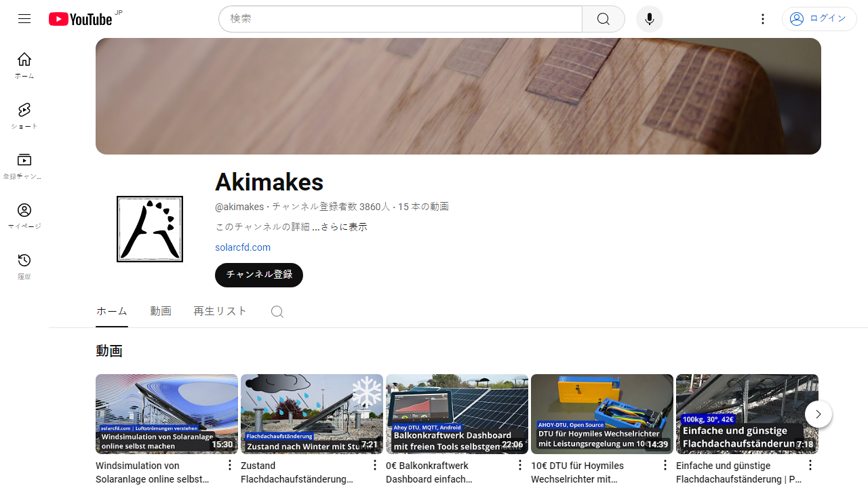
Task: Play the Einfache und günstige thumbnail
Action: click(747, 414)
